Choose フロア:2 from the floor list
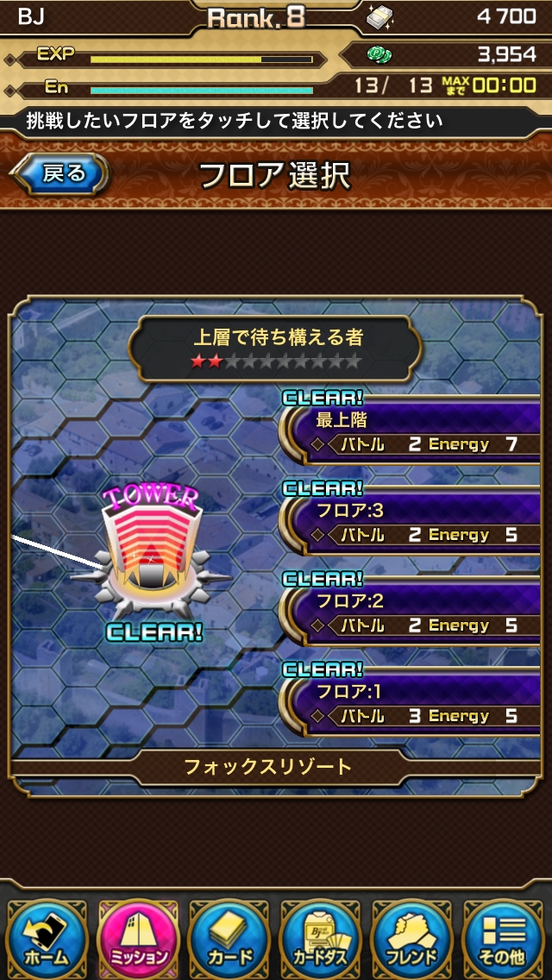552x980 pixels. click(411, 612)
